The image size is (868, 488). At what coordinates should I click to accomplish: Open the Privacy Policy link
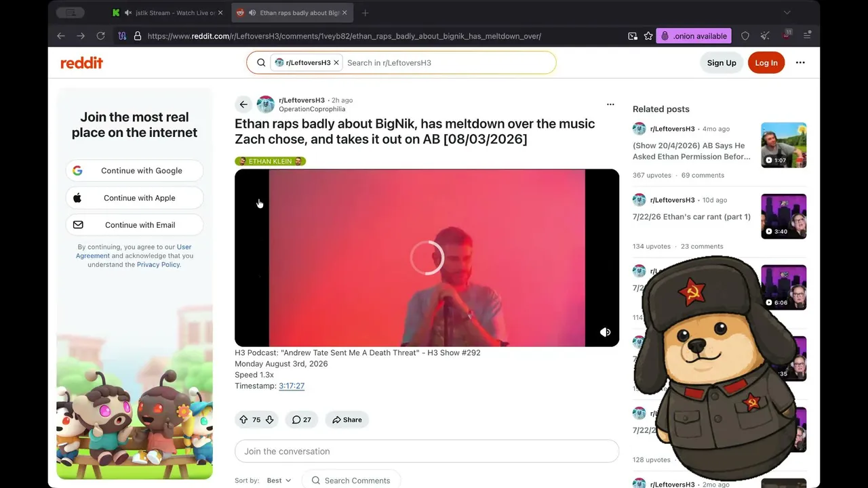click(158, 265)
